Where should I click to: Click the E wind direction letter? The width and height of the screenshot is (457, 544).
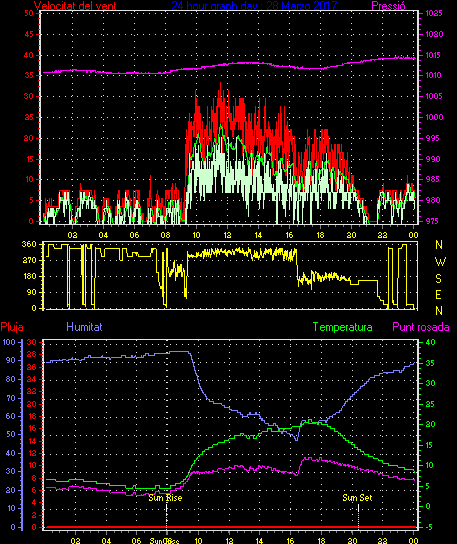coord(439,295)
